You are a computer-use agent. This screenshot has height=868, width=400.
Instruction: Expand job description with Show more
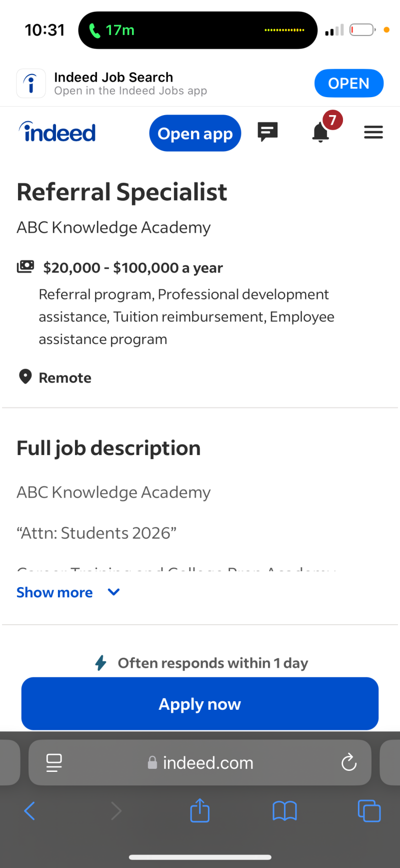(55, 593)
